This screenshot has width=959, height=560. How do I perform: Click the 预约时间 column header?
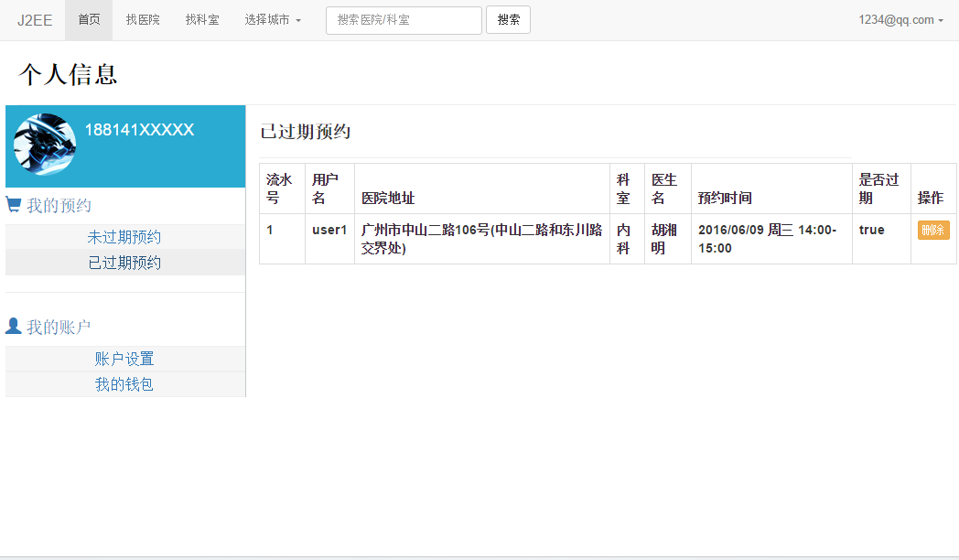(x=771, y=188)
